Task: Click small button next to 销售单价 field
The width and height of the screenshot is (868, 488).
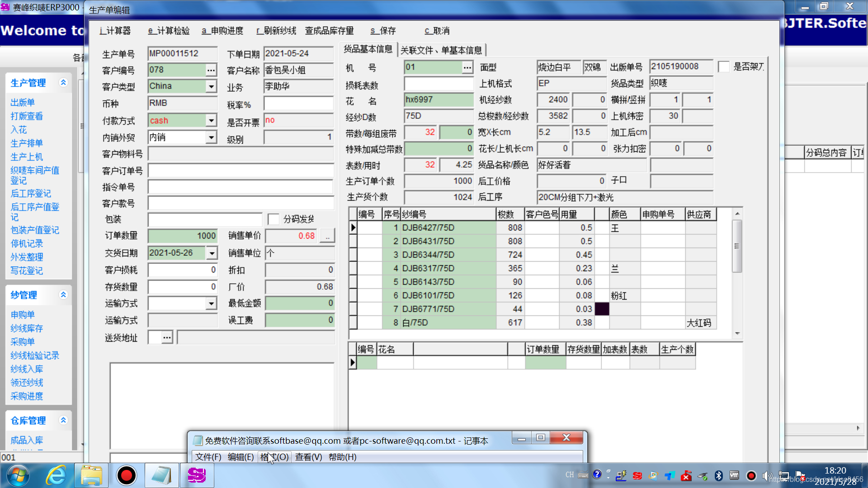Action: click(327, 236)
